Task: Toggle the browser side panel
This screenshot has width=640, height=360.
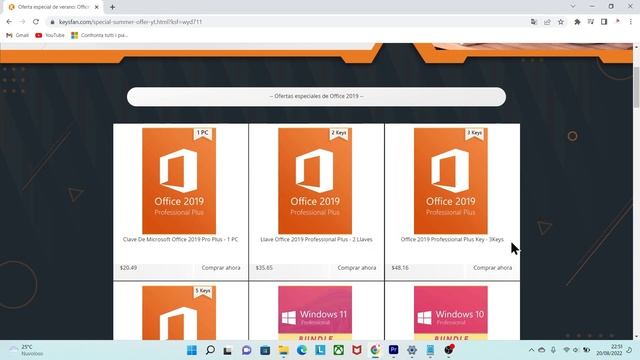Action: pos(604,22)
